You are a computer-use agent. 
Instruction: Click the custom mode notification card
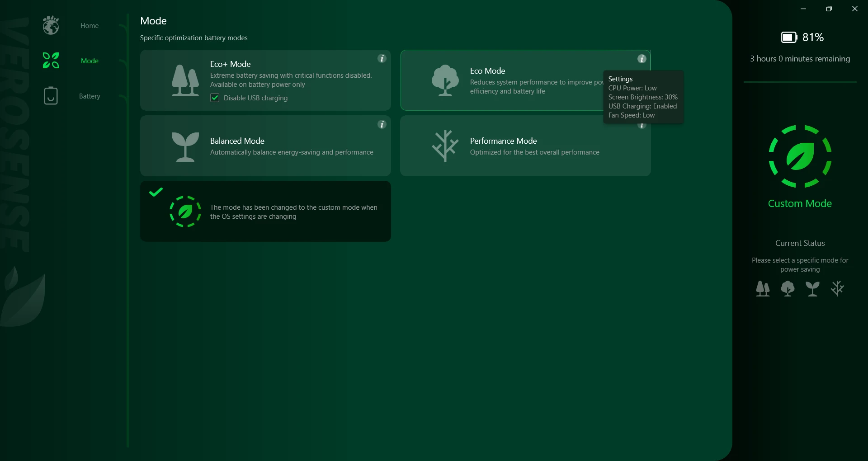(265, 212)
